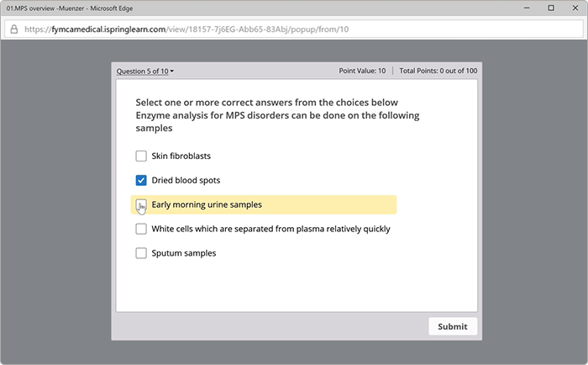This screenshot has height=365, width=588.
Task: Uncheck the Dried blood spots checkbox
Action: [141, 180]
